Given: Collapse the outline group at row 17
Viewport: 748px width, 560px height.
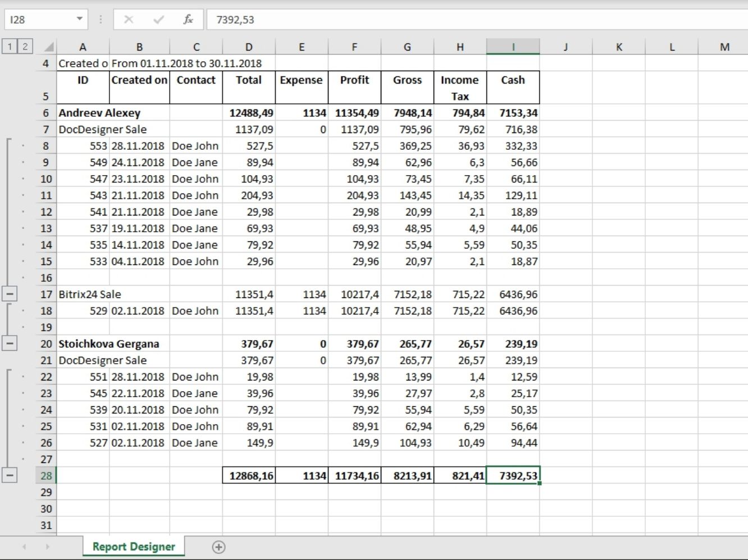Looking at the screenshot, I should pyautogui.click(x=10, y=293).
